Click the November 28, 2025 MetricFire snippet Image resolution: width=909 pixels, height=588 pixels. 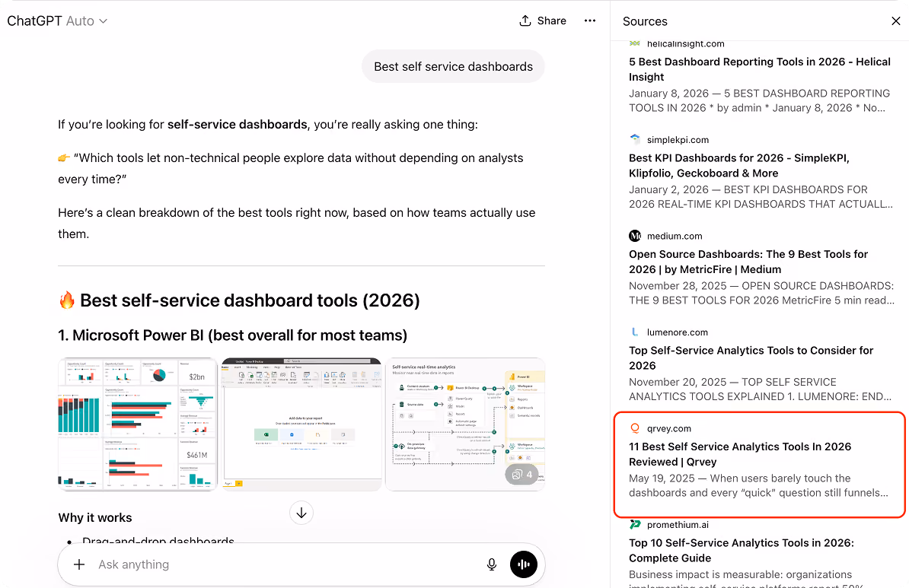click(761, 293)
